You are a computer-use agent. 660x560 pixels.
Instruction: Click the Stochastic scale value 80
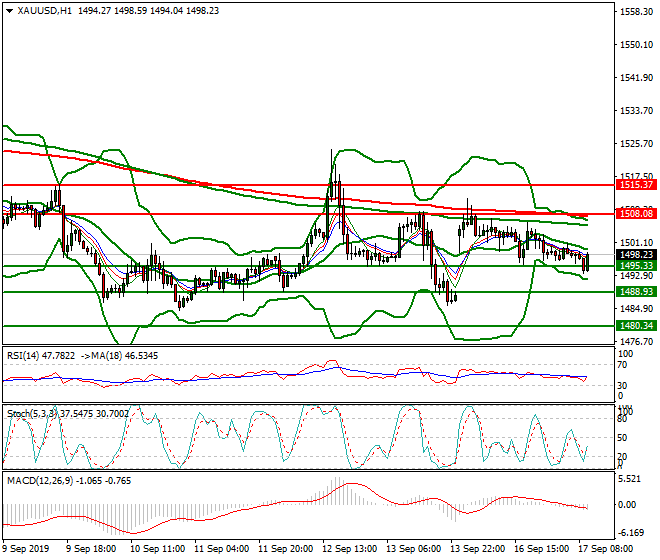(x=622, y=419)
